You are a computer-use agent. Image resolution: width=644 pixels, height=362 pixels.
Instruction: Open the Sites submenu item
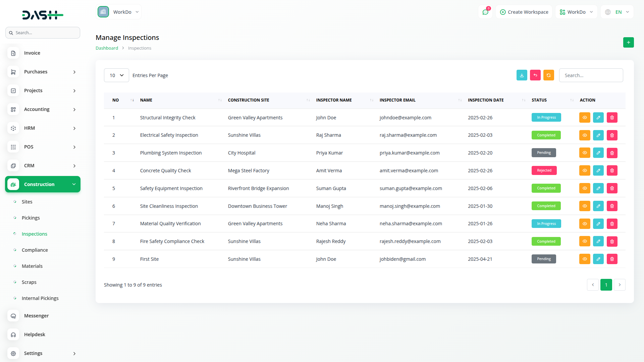[x=27, y=202]
